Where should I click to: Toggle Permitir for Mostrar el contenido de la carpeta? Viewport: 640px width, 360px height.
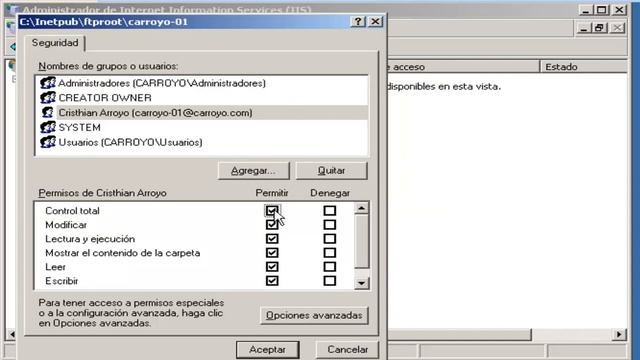272,253
